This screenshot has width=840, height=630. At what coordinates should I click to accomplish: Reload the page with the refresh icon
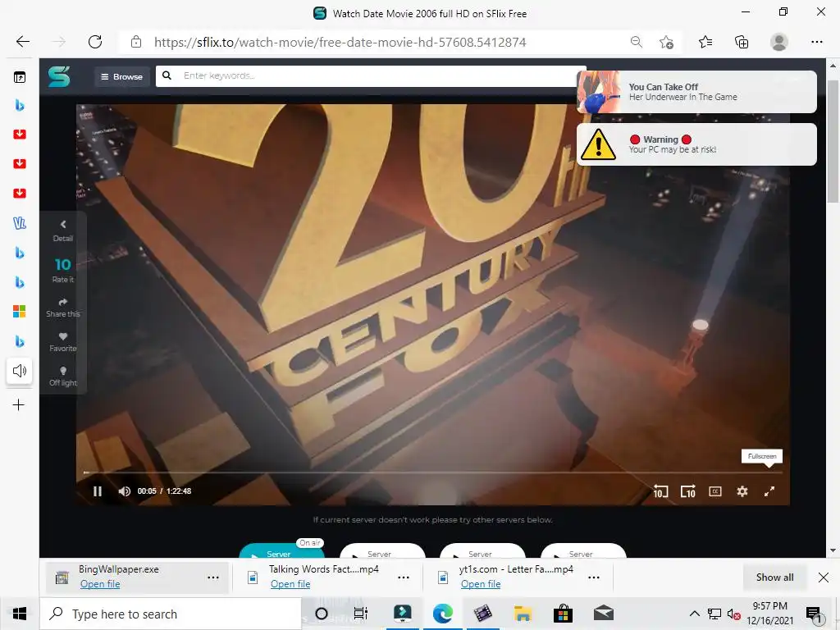[x=95, y=42]
